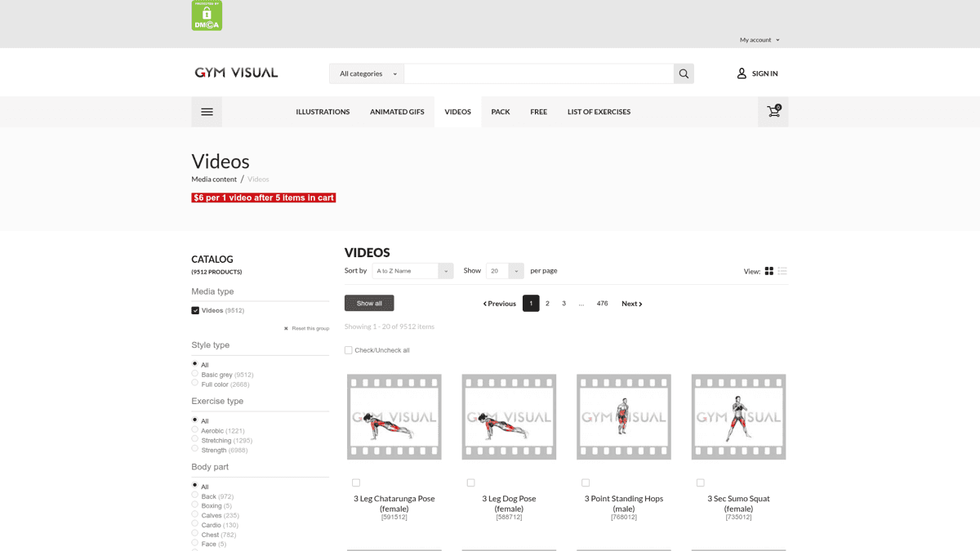Select the Basic grey style radio button
The width and height of the screenshot is (980, 551).
(194, 374)
